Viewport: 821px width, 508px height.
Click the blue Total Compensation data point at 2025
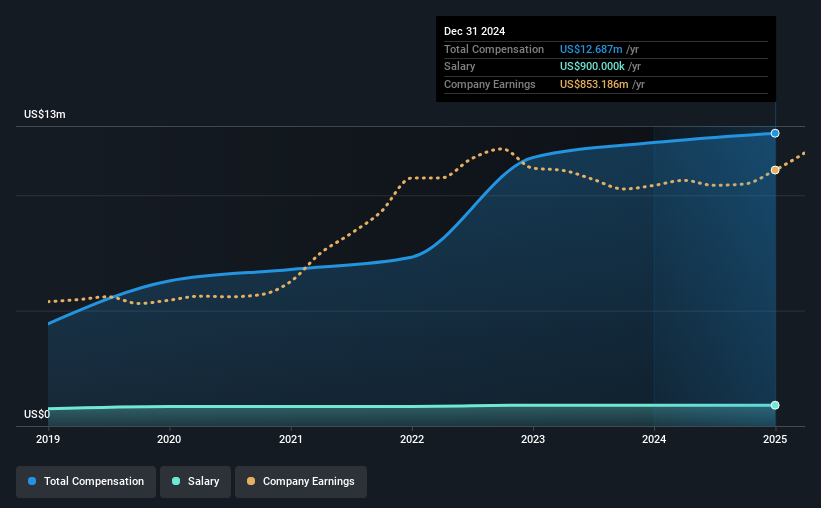tap(775, 134)
